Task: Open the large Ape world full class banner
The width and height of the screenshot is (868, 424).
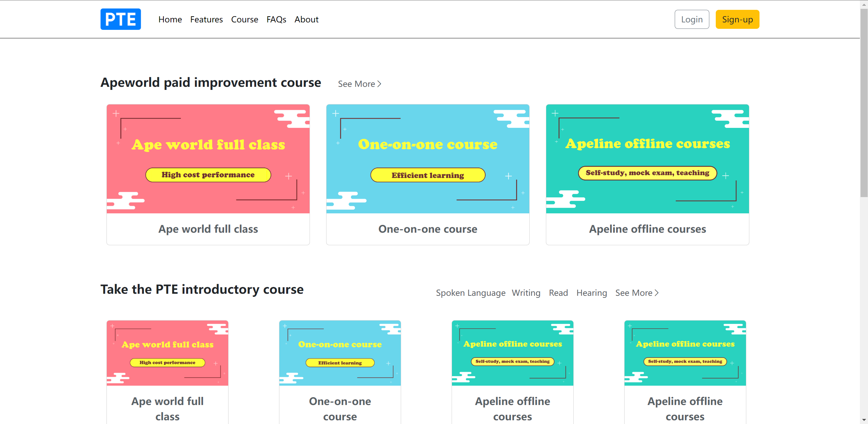Action: (208, 159)
